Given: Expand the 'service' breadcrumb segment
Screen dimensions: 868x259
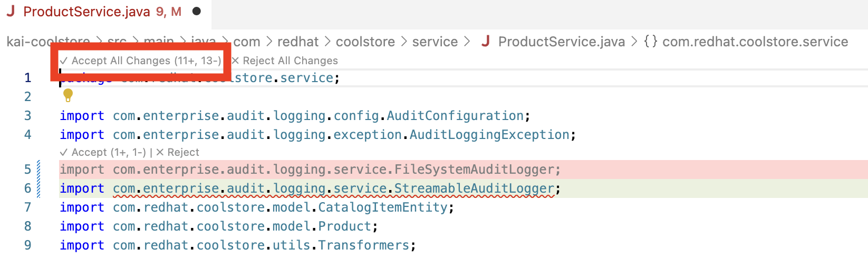Looking at the screenshot, I should 435,42.
